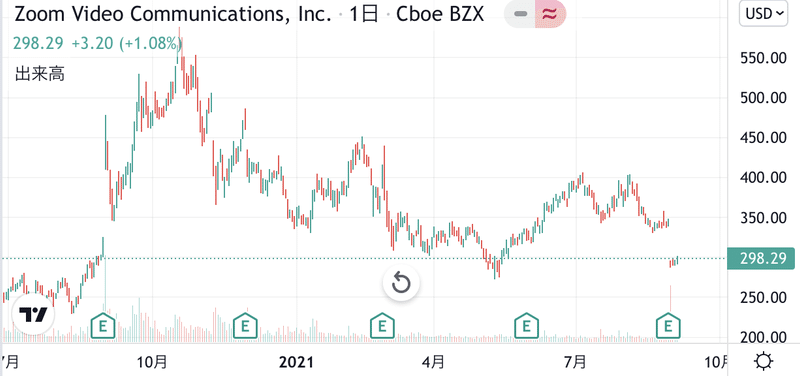Click the gray dash indicator pill

coord(520,14)
